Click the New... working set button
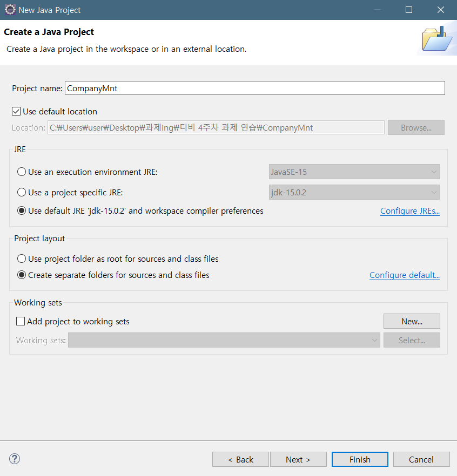This screenshot has width=457, height=476. pos(412,321)
